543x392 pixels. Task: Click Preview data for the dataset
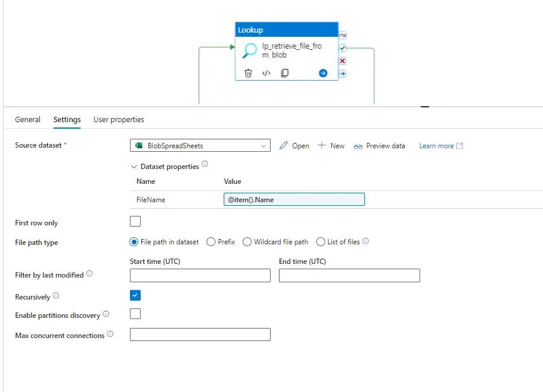click(379, 146)
